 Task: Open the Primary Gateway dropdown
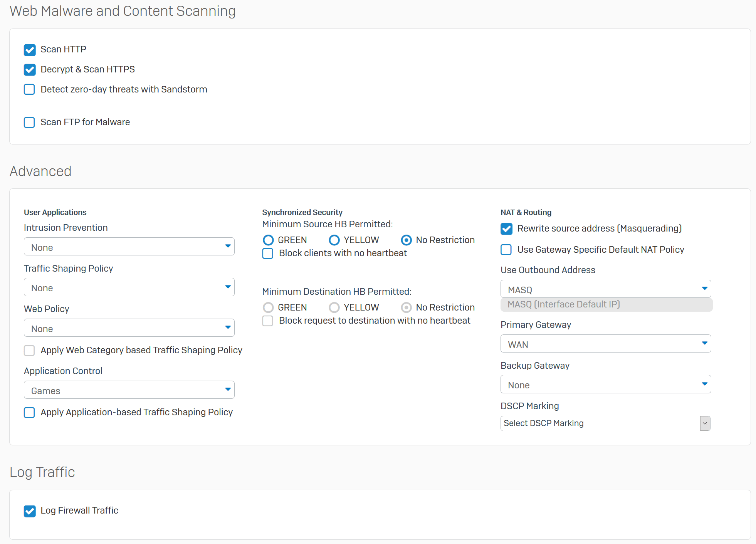[605, 344]
